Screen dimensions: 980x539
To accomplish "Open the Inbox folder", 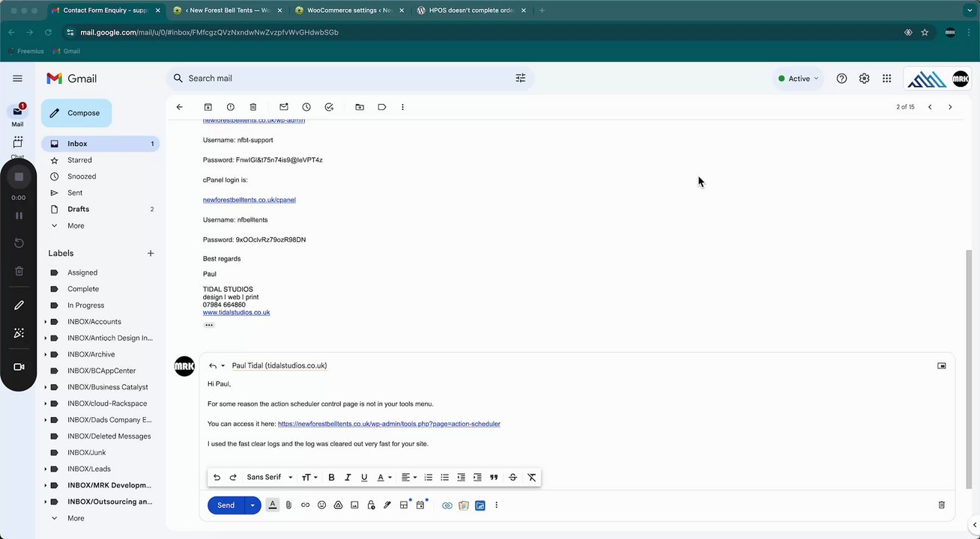I will pos(100,144).
